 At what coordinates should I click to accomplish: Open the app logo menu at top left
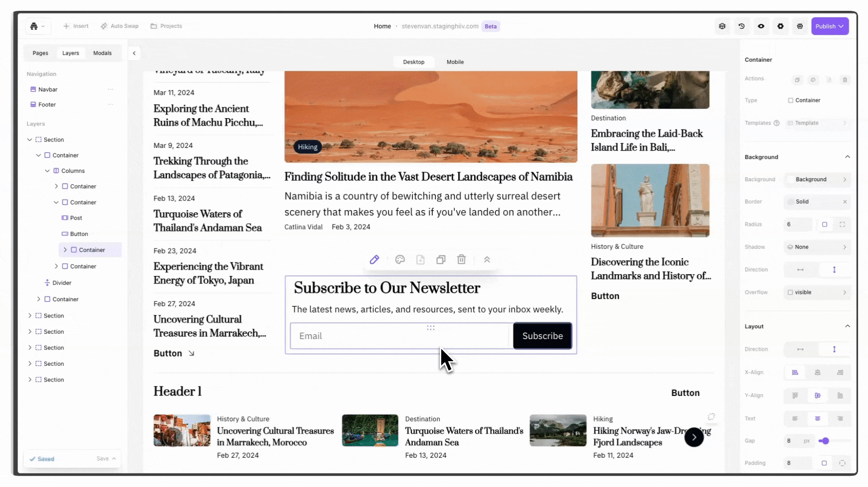(38, 26)
